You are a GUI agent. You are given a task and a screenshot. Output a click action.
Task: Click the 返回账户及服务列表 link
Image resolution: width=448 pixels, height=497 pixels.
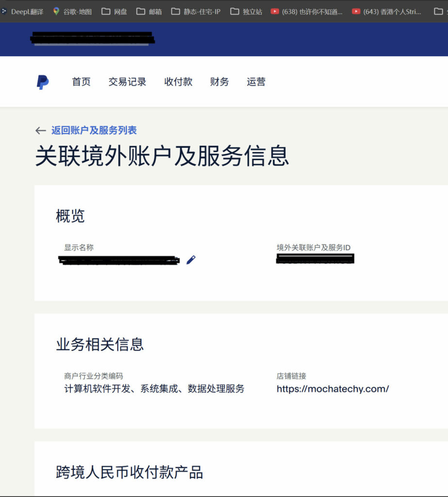(x=94, y=131)
